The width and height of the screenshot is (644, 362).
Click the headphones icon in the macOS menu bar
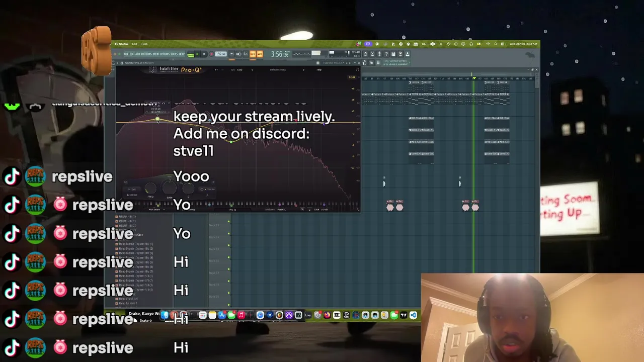(471, 44)
